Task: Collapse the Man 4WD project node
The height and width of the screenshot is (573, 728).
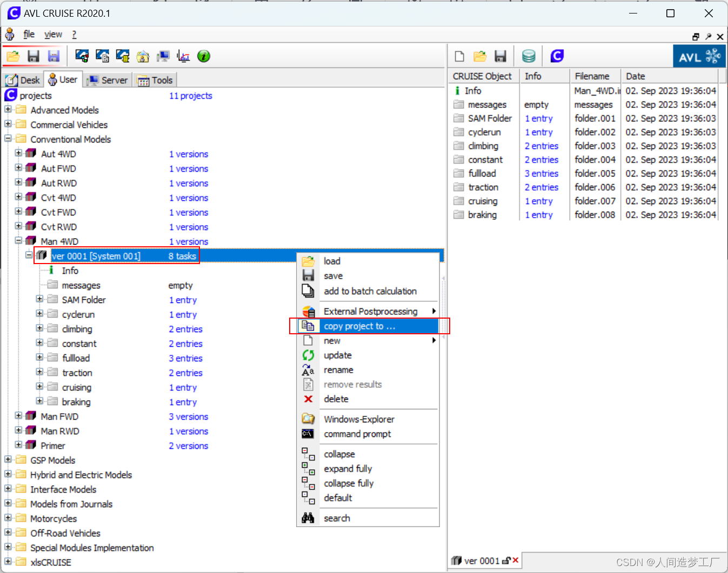Action: [18, 241]
